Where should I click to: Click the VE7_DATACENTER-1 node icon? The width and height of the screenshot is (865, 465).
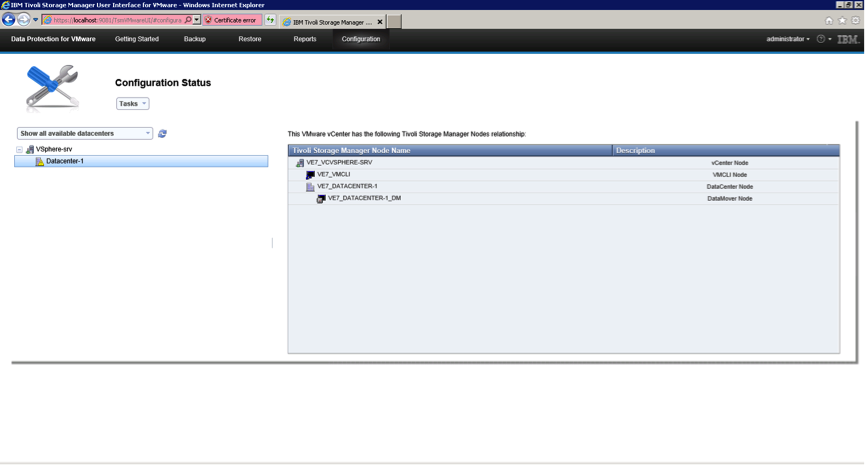(x=311, y=187)
